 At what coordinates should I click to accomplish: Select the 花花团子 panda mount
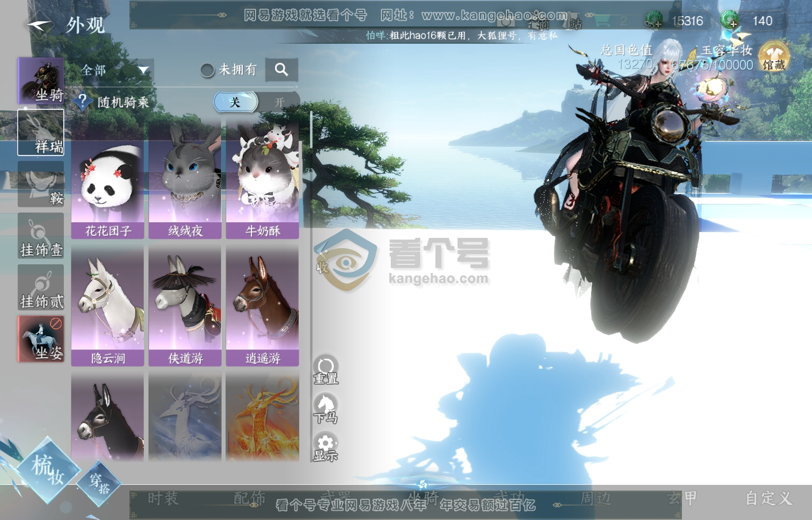click(108, 180)
